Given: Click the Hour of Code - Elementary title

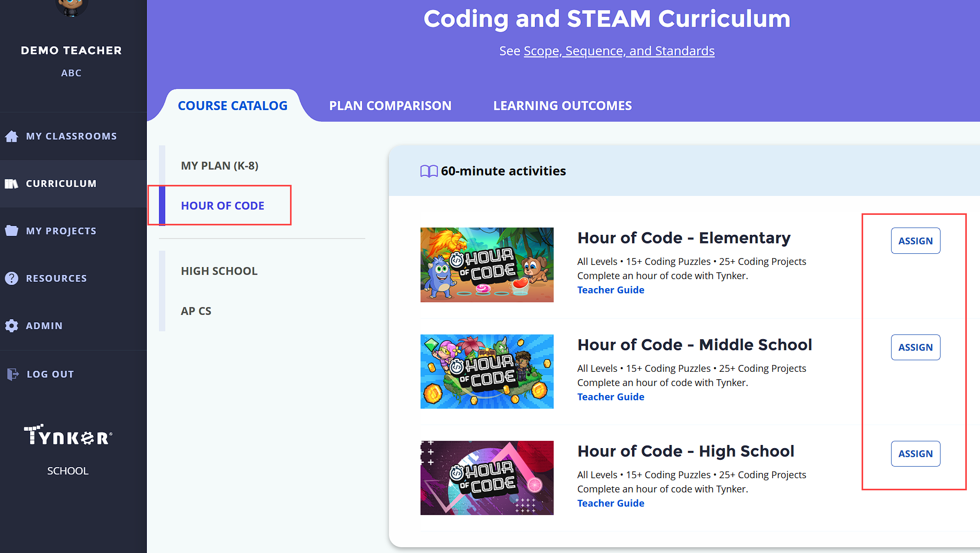Looking at the screenshot, I should [x=684, y=238].
